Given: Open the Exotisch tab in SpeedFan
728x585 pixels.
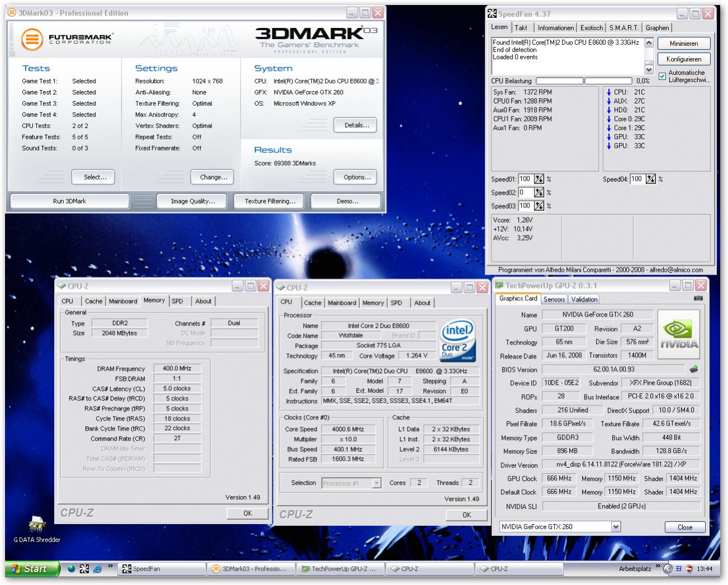Looking at the screenshot, I should pos(592,27).
